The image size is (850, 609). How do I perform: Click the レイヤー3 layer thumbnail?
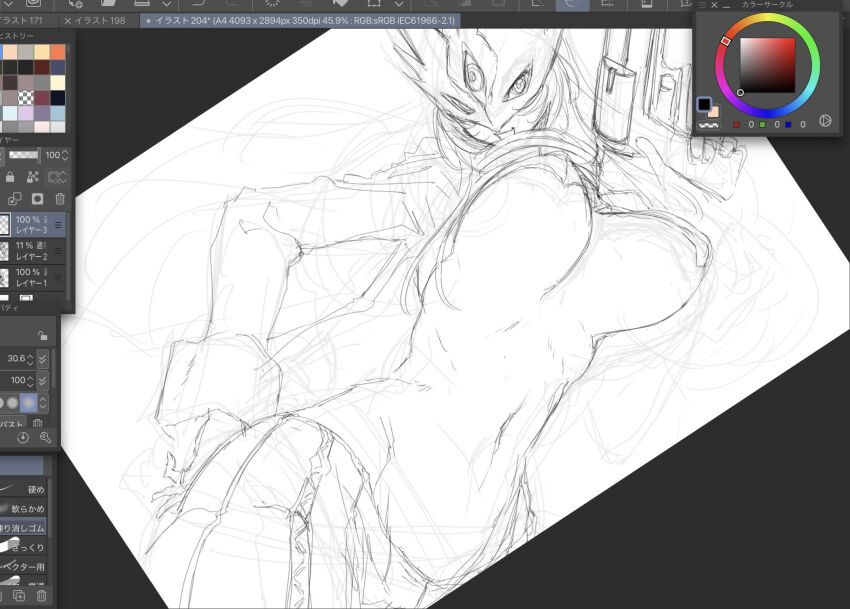4,225
